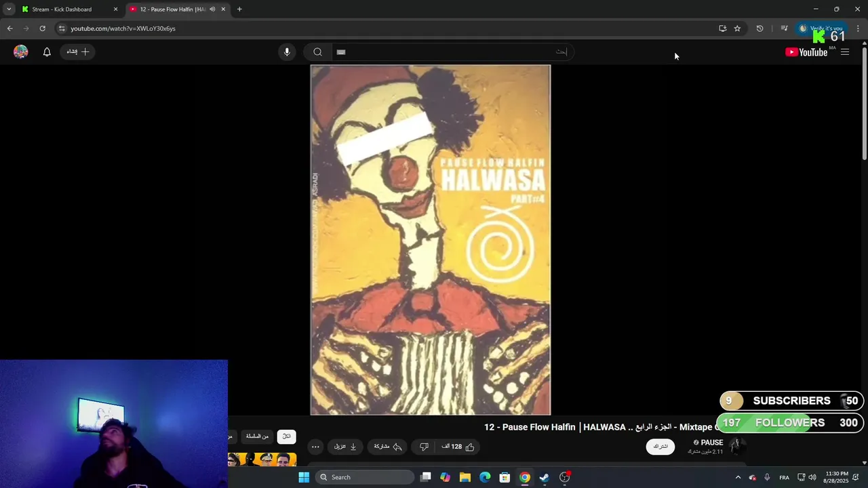Viewport: 868px width, 488px height.
Task: Click the Windows taskbar Search box
Action: coord(365,477)
